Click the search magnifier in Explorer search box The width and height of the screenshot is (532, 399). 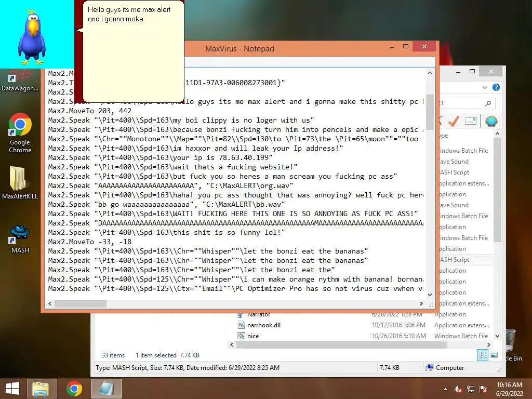[488, 103]
